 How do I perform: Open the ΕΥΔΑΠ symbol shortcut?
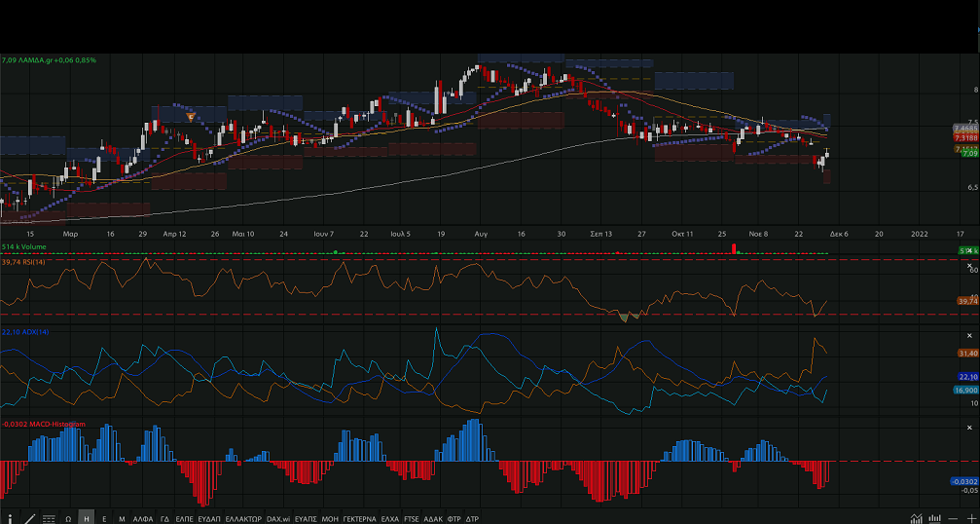[209, 519]
